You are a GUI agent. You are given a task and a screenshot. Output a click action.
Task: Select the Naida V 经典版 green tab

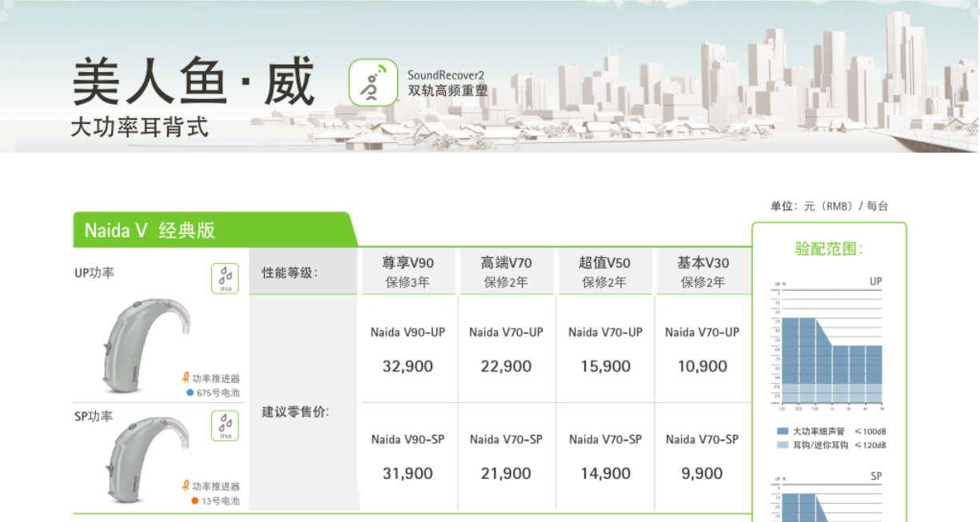tap(214, 230)
